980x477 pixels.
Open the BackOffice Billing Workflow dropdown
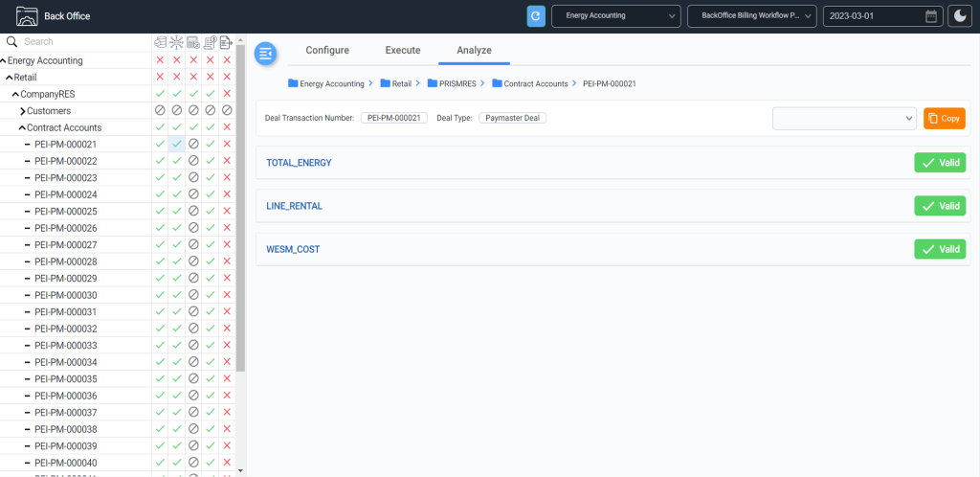(752, 16)
